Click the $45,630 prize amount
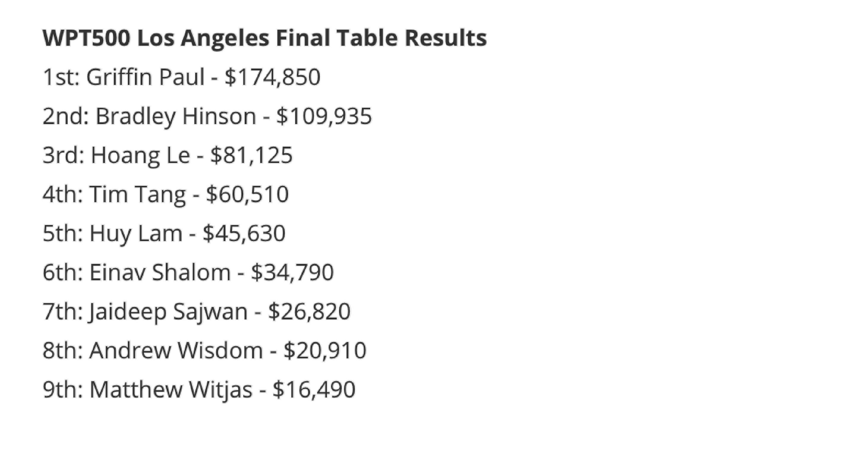868x456 pixels. tap(244, 233)
